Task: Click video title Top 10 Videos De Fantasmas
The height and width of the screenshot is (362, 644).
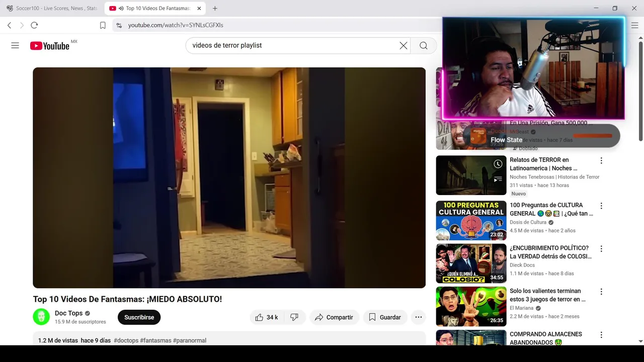Action: tap(127, 299)
